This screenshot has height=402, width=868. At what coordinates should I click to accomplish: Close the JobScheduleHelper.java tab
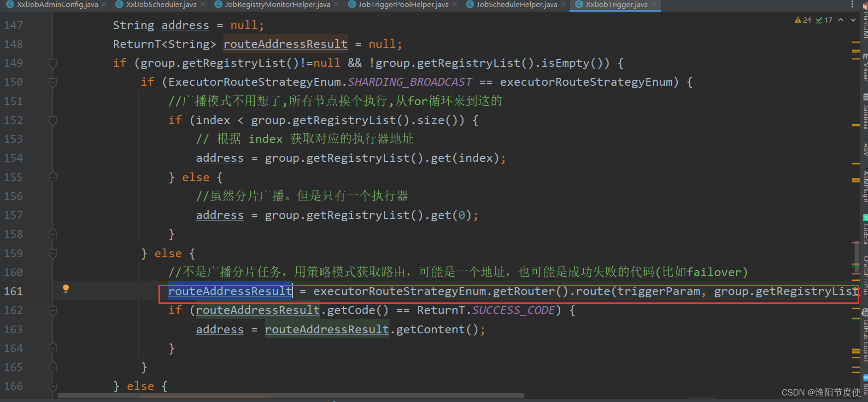coord(563,4)
